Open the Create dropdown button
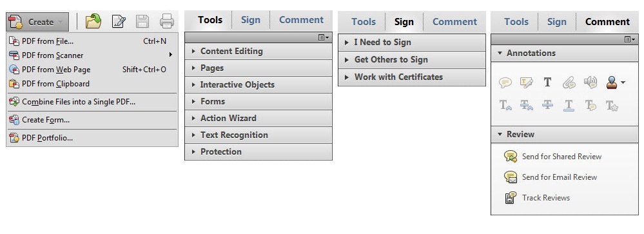The height and width of the screenshot is (234, 644). (x=37, y=22)
